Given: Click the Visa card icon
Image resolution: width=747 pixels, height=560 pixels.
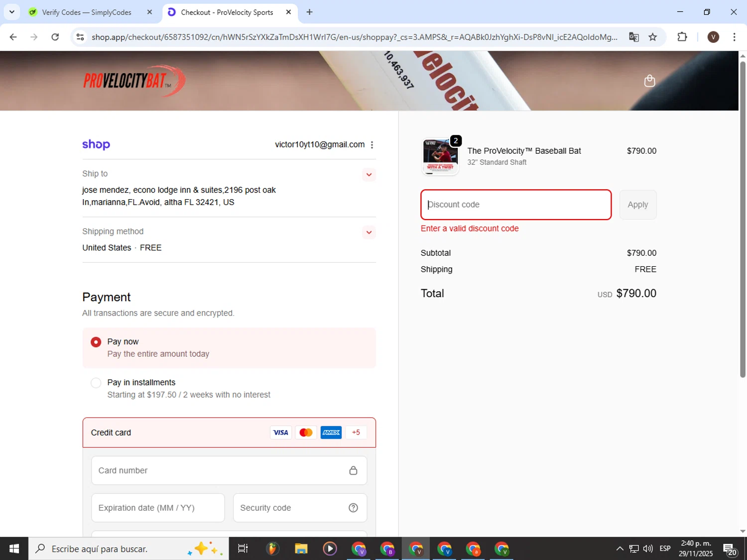Looking at the screenshot, I should click(x=281, y=433).
